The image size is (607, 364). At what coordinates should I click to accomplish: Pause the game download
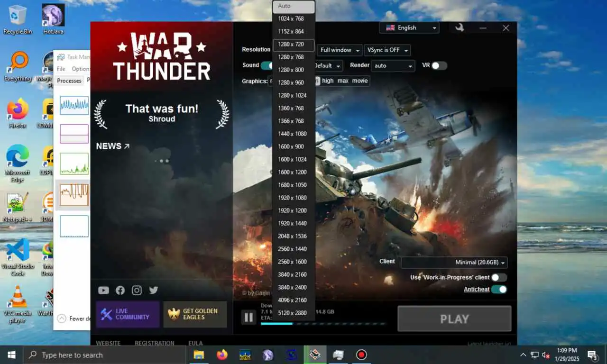pyautogui.click(x=248, y=317)
